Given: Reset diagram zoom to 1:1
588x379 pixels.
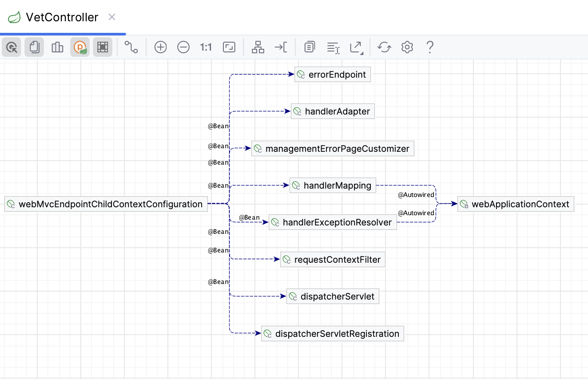Looking at the screenshot, I should (x=206, y=47).
